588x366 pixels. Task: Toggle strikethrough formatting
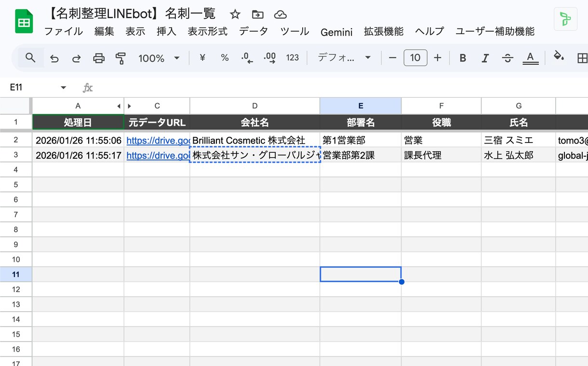(x=508, y=58)
